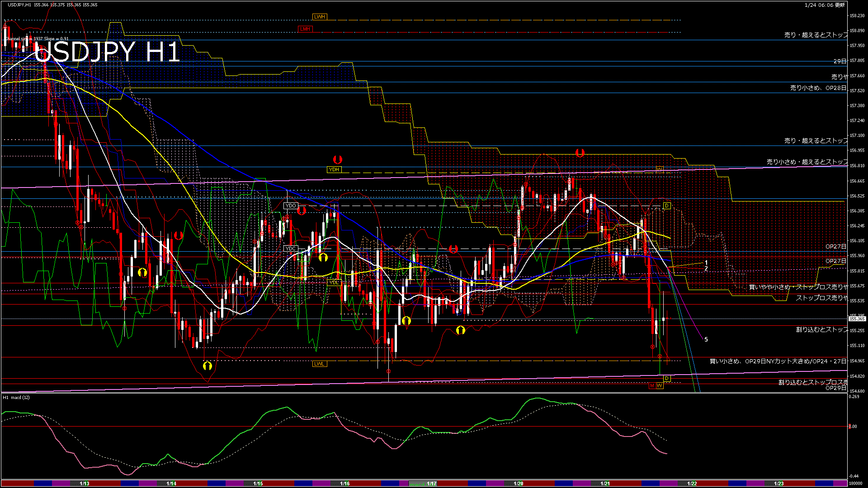Select the yellow YDL marker label

334,282
